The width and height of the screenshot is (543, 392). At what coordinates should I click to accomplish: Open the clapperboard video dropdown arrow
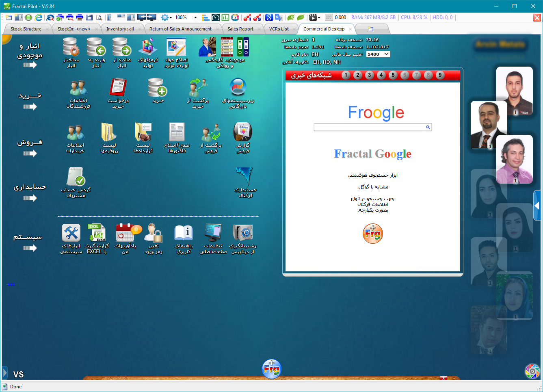pos(319,17)
